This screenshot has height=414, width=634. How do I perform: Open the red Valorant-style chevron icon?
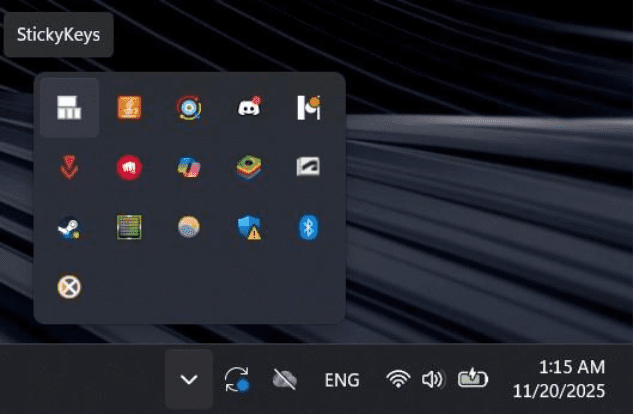point(69,167)
